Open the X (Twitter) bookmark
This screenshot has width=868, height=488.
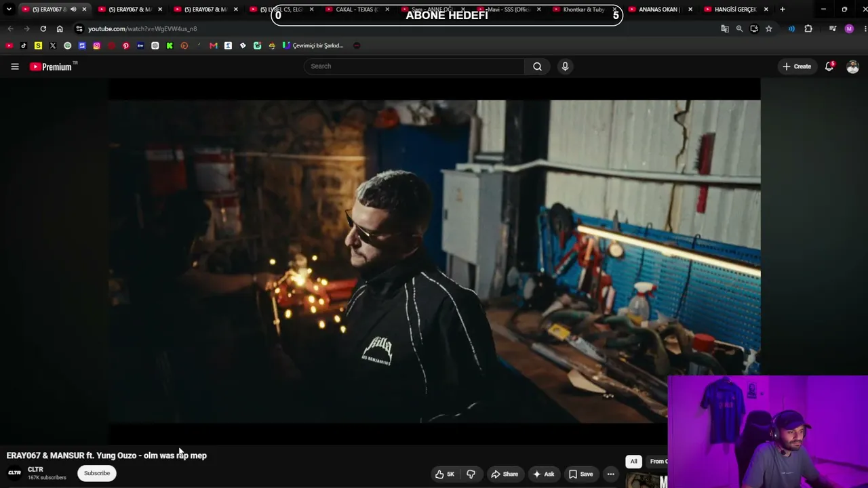pos(53,45)
